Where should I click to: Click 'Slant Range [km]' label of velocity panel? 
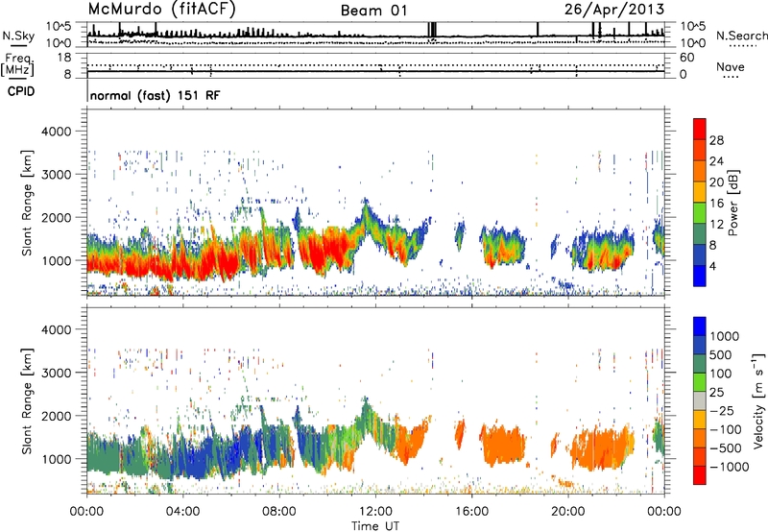[27, 401]
